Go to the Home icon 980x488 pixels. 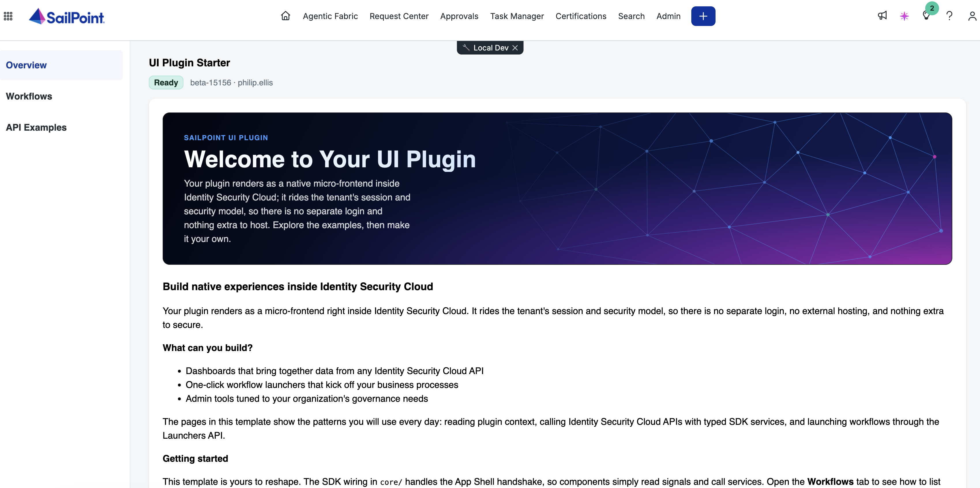[285, 16]
